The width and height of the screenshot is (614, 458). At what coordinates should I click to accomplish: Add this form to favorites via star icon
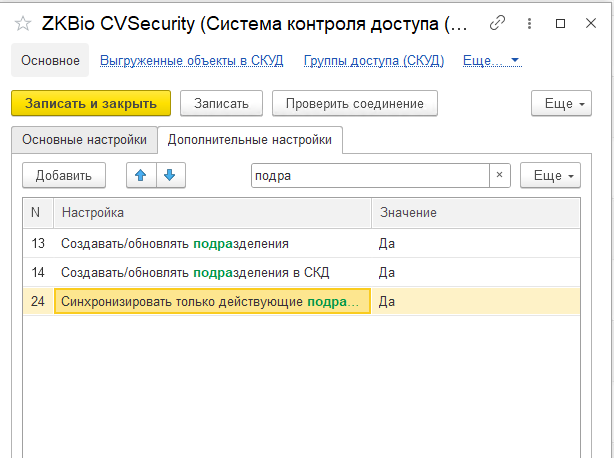tap(22, 23)
